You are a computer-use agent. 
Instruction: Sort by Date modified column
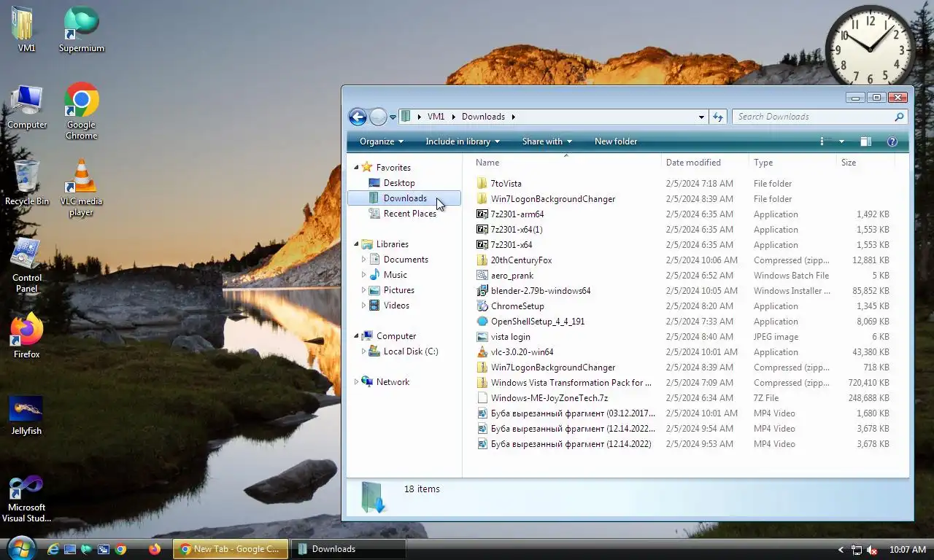point(705,163)
